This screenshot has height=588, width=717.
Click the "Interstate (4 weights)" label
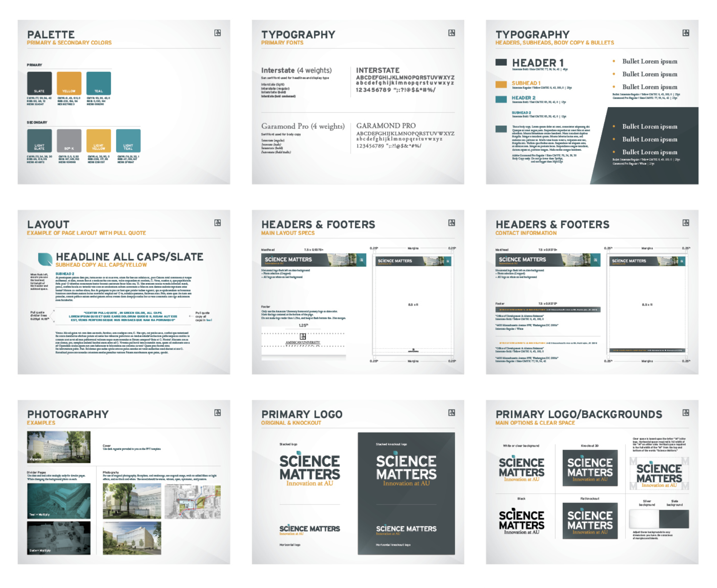coord(296,70)
